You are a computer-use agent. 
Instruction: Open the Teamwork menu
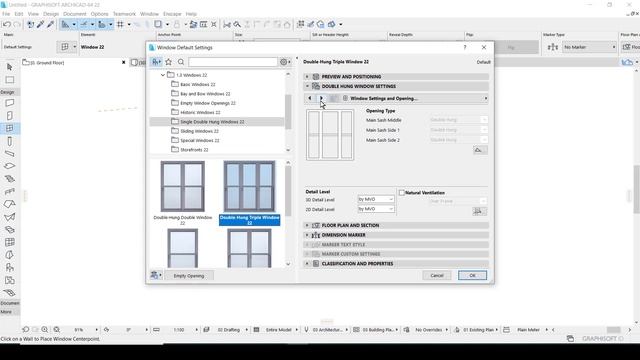pos(124,14)
